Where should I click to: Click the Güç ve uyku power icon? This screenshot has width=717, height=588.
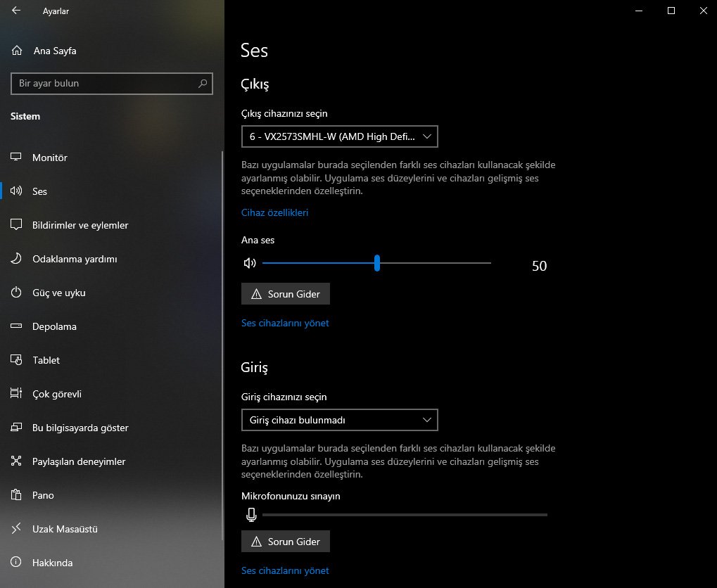[x=18, y=293]
